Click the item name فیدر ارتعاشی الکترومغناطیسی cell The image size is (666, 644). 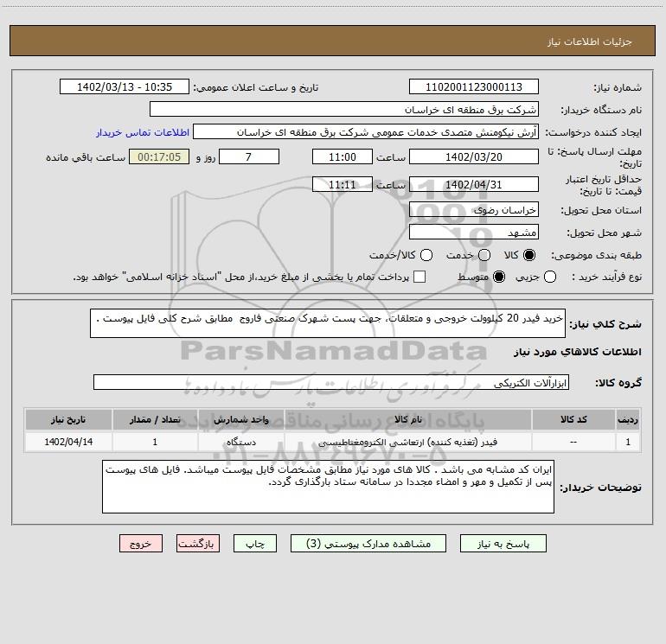(x=407, y=442)
